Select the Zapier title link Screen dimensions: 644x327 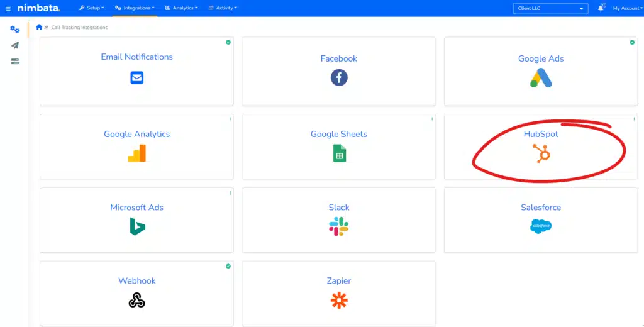339,281
